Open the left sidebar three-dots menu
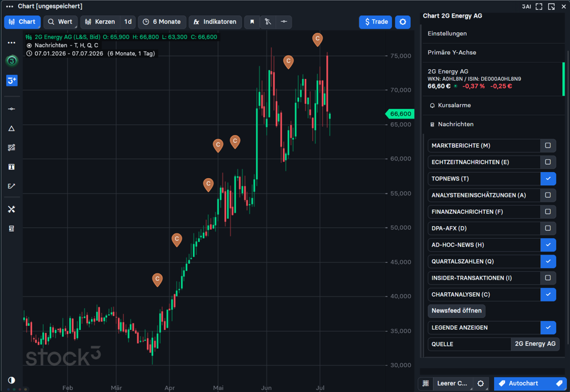Image resolution: width=570 pixels, height=392 pixels. [x=12, y=43]
